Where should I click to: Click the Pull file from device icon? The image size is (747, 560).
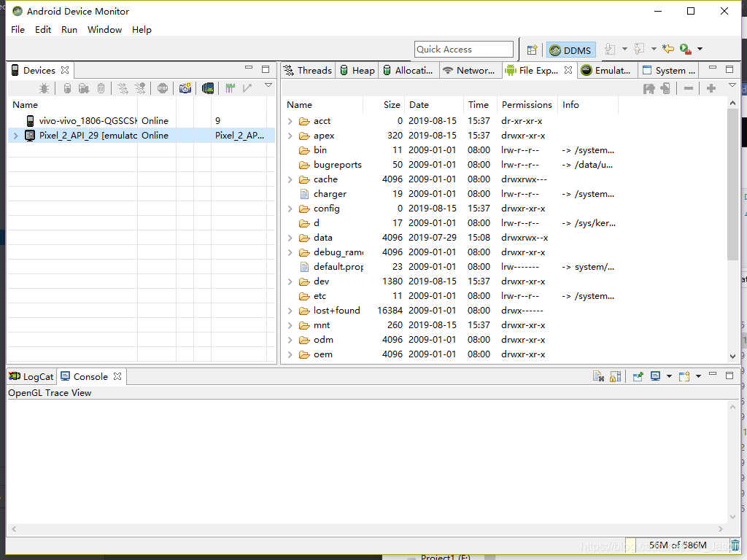(649, 88)
